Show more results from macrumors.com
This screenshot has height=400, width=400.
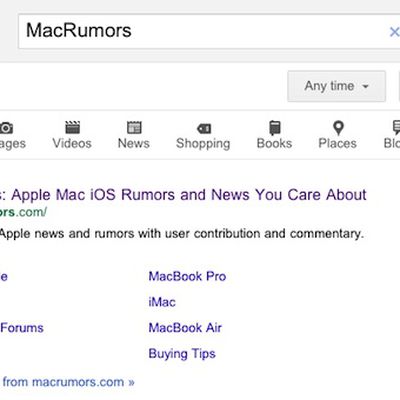point(68,382)
